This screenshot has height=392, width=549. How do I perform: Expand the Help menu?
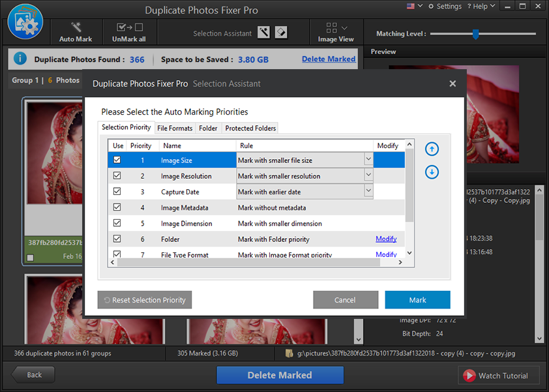point(481,7)
